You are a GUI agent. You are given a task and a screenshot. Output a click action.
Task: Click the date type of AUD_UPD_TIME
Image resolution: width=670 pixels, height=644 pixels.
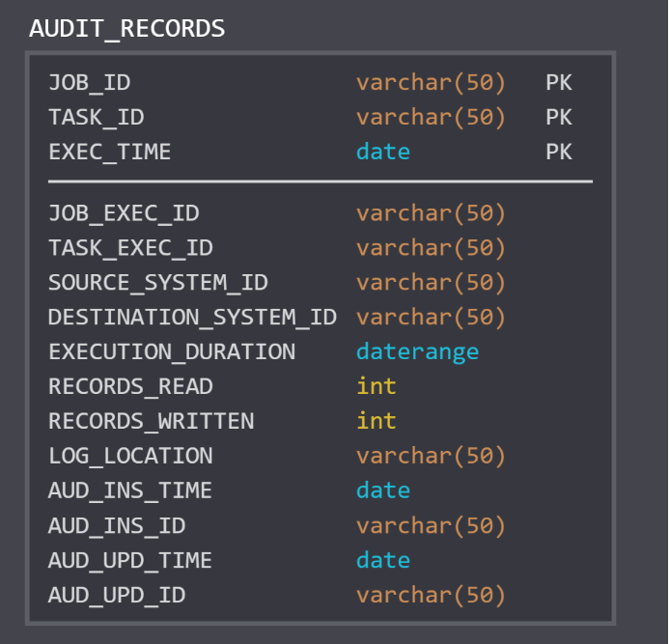coord(382,560)
